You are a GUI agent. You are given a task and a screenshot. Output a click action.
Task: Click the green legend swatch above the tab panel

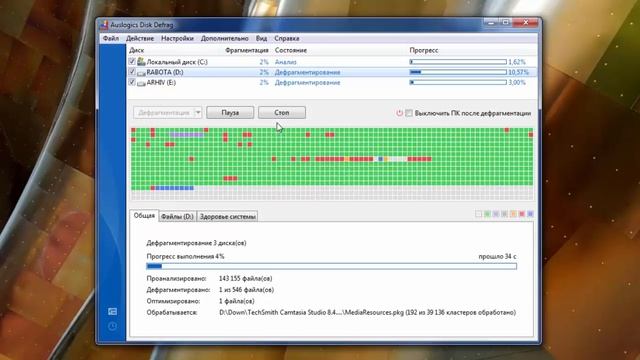[x=487, y=214]
